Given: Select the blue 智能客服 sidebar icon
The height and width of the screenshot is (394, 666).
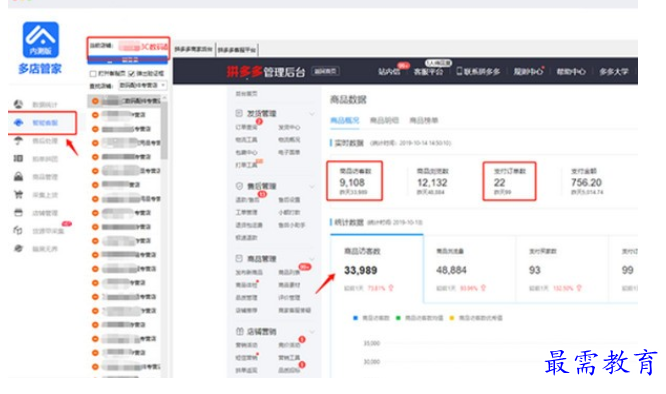Looking at the screenshot, I should (x=18, y=123).
